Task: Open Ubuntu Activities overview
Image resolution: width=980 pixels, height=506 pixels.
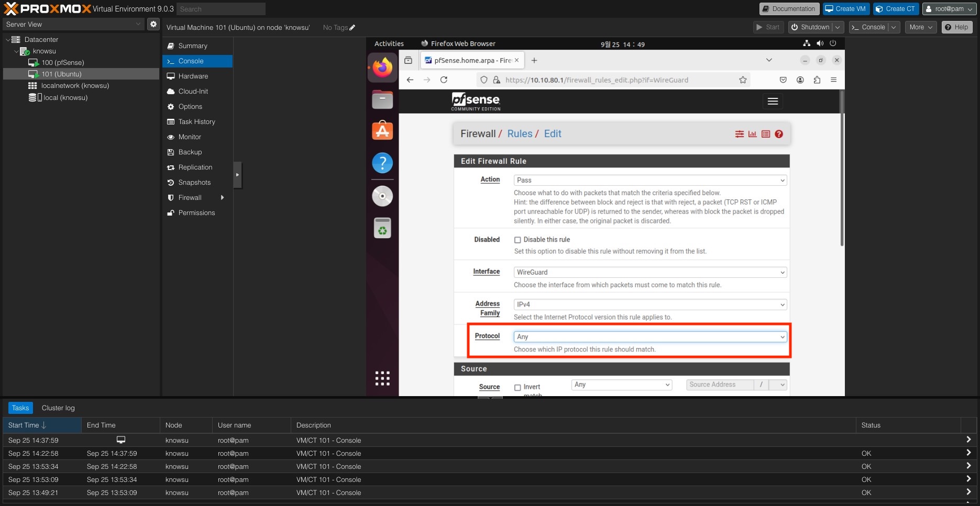Action: pyautogui.click(x=389, y=44)
